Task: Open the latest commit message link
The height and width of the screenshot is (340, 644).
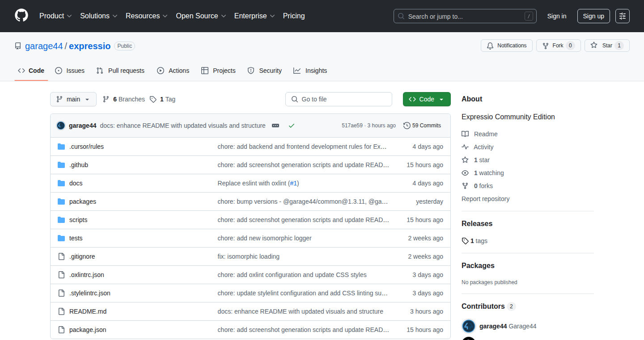Action: coord(182,126)
